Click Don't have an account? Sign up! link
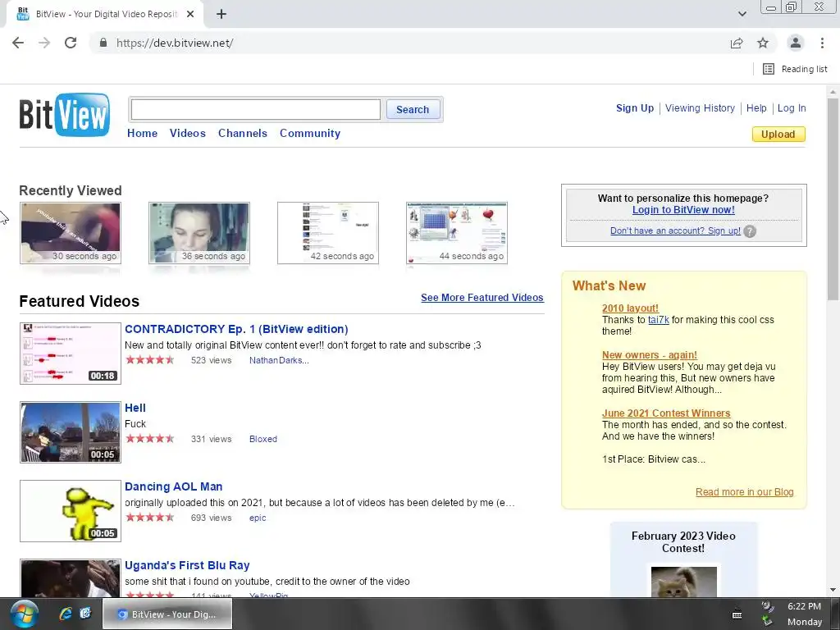Image resolution: width=840 pixels, height=630 pixels. [675, 231]
